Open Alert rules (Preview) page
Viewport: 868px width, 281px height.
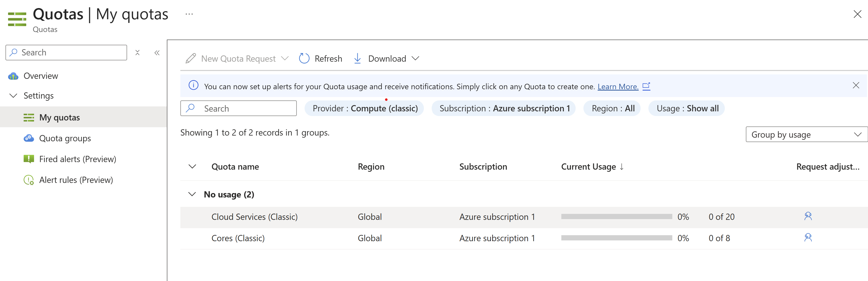[x=76, y=180]
